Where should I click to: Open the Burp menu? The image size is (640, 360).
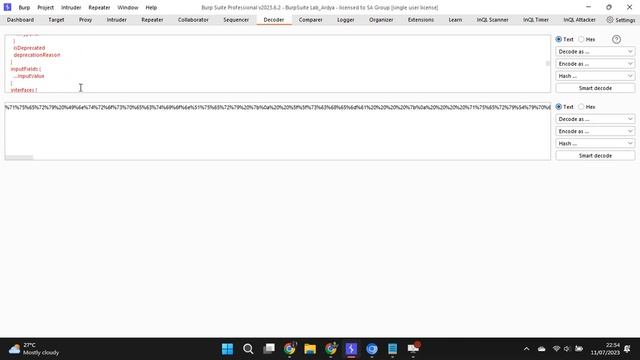point(24,7)
